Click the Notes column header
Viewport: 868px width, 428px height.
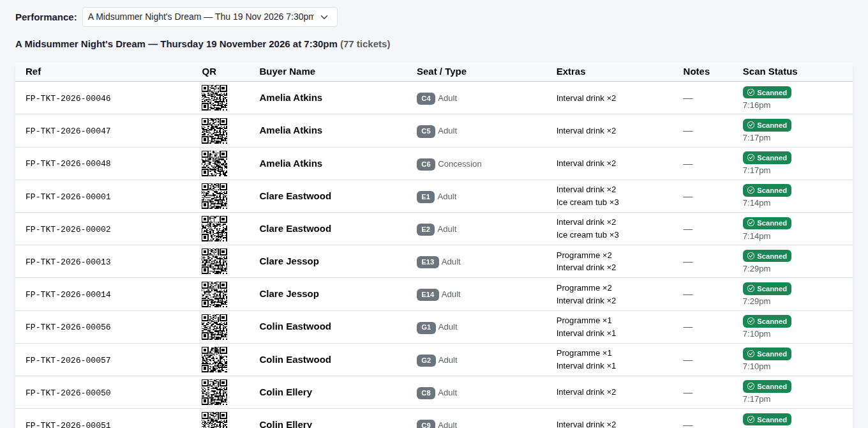click(x=696, y=72)
